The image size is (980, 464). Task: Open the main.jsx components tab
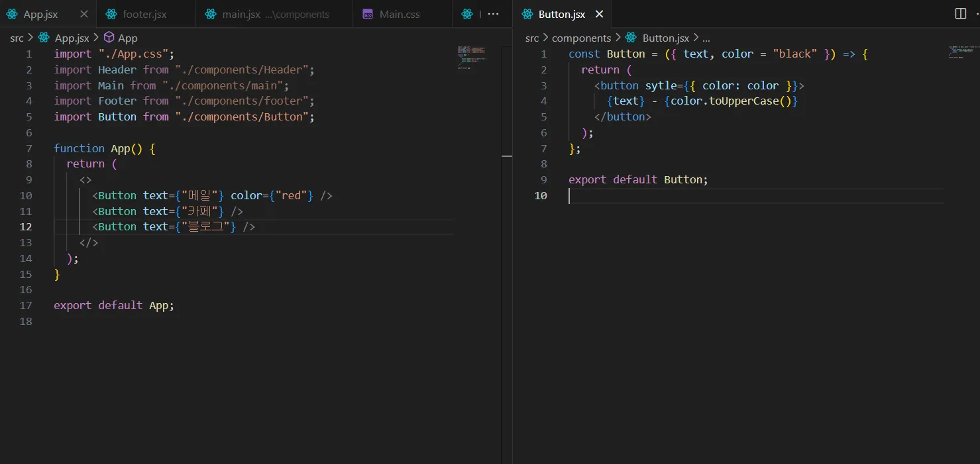(274, 14)
